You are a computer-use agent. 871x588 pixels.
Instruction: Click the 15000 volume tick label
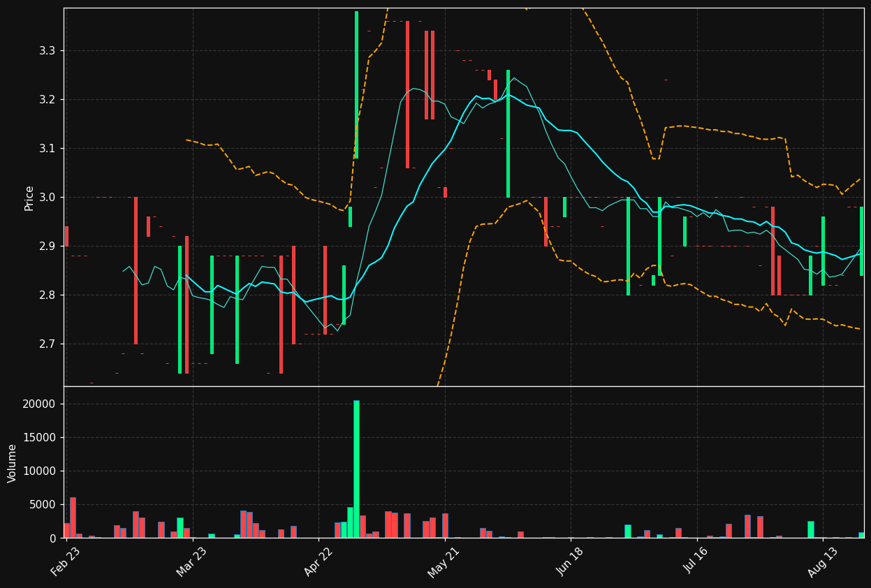click(x=39, y=438)
